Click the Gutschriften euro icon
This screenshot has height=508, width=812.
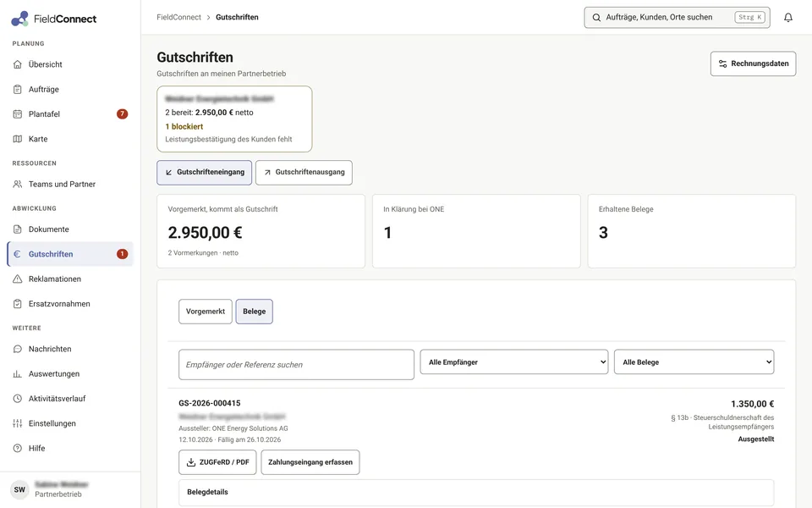[18, 254]
